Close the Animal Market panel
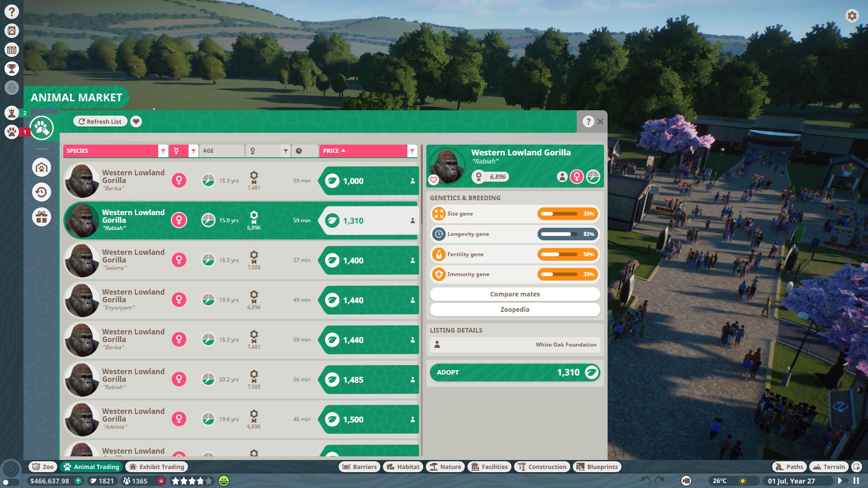 click(600, 122)
